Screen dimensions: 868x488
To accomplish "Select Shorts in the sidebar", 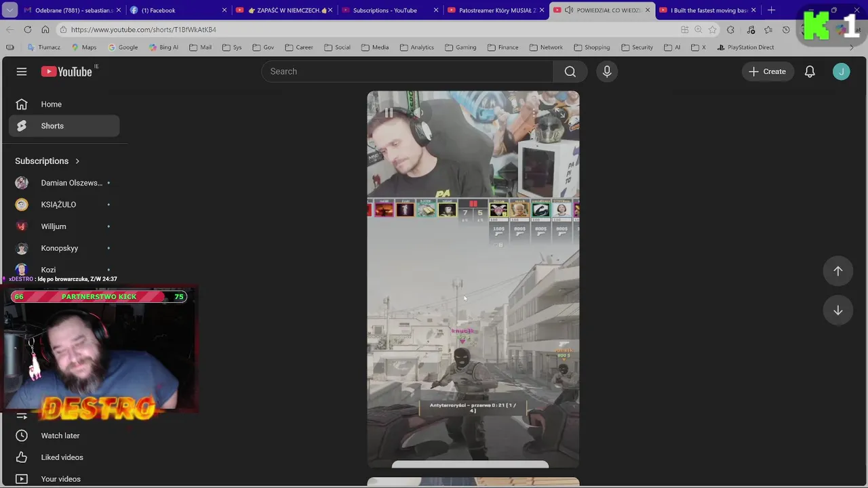I will tap(64, 126).
